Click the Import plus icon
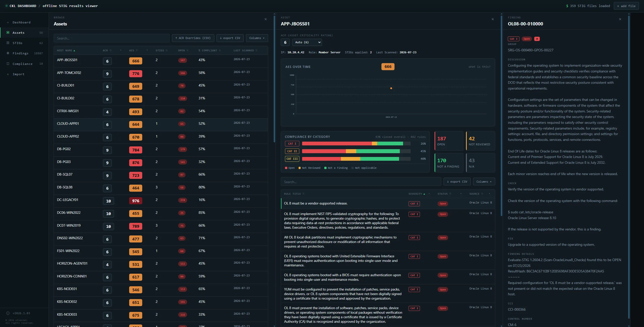The image size is (644, 327). tap(8, 74)
